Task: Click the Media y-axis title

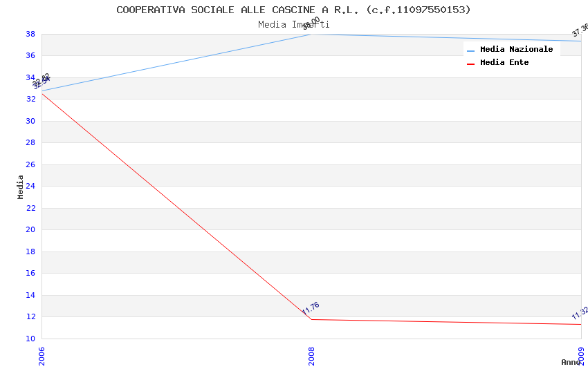Action: point(20,187)
